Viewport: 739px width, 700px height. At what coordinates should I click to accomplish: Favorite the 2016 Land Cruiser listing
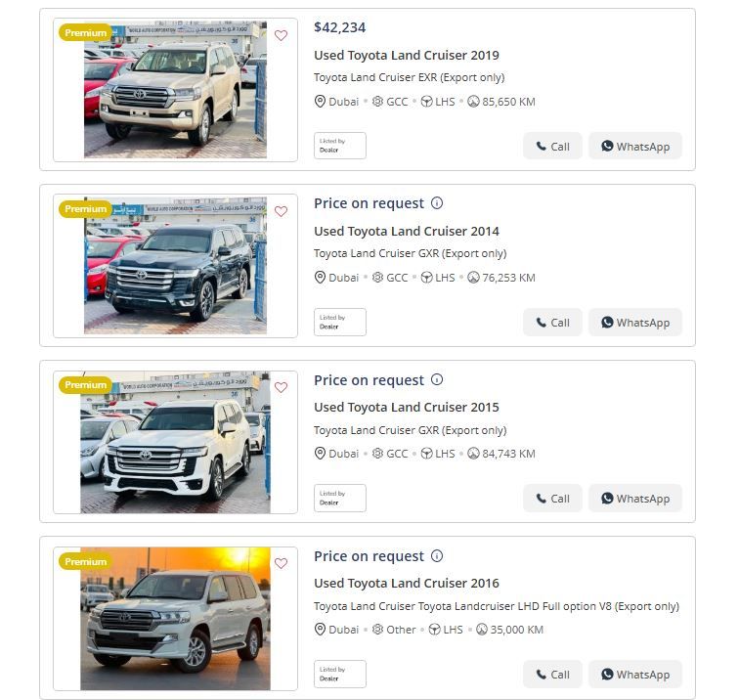click(281, 563)
